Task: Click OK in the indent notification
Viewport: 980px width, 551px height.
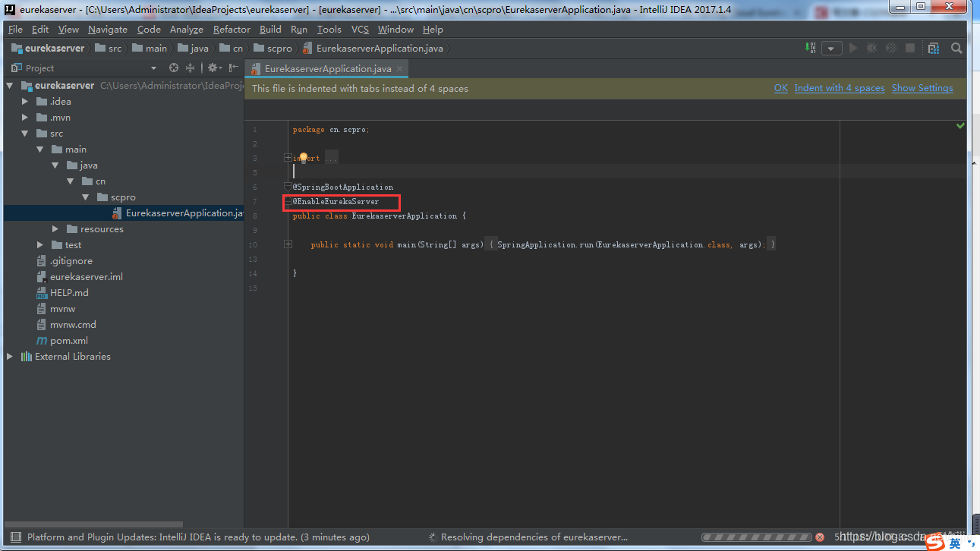Action: tap(781, 88)
